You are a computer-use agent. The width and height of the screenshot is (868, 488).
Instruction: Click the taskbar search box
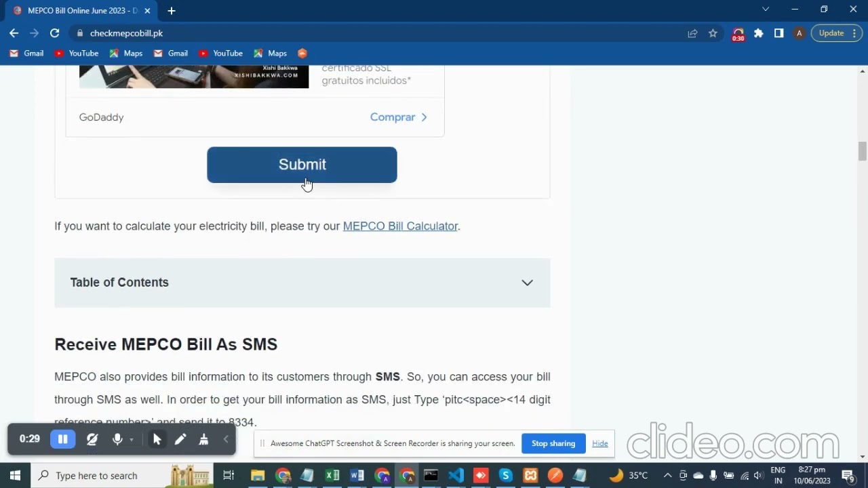coord(122,475)
